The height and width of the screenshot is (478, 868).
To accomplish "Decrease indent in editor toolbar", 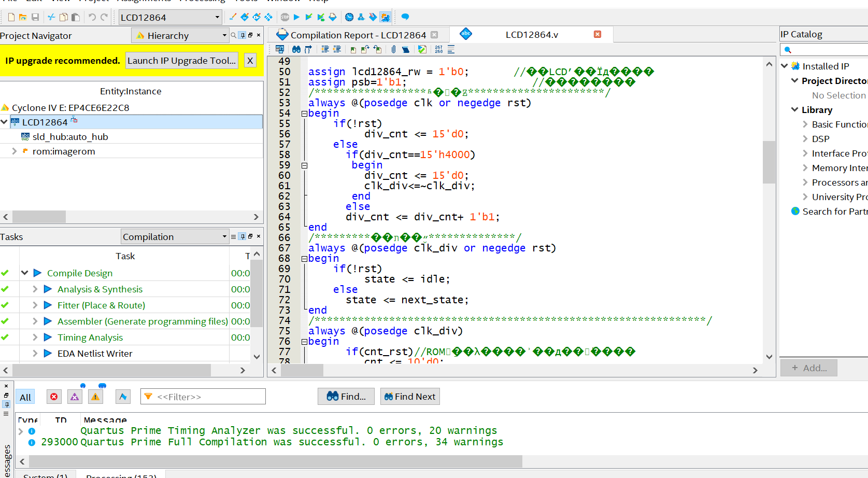I will coord(337,49).
